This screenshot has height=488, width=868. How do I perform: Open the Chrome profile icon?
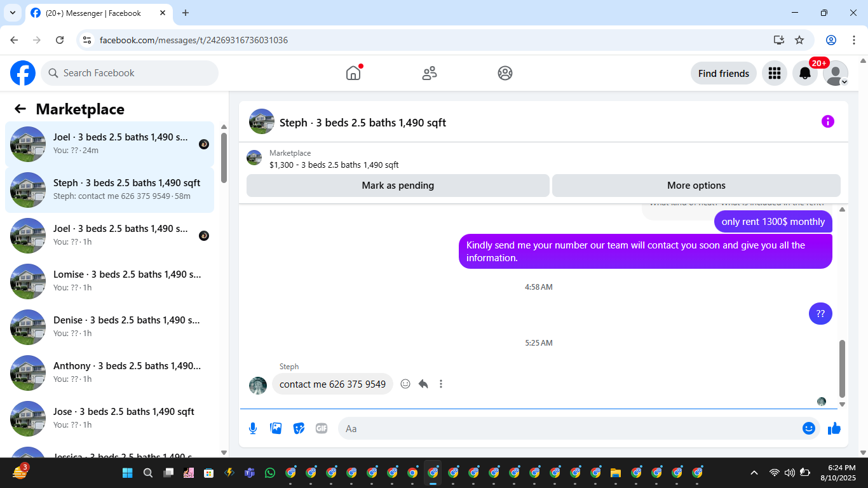[x=831, y=40]
